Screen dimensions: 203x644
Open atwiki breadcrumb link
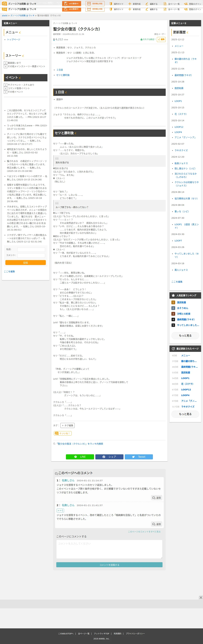point(5,16)
